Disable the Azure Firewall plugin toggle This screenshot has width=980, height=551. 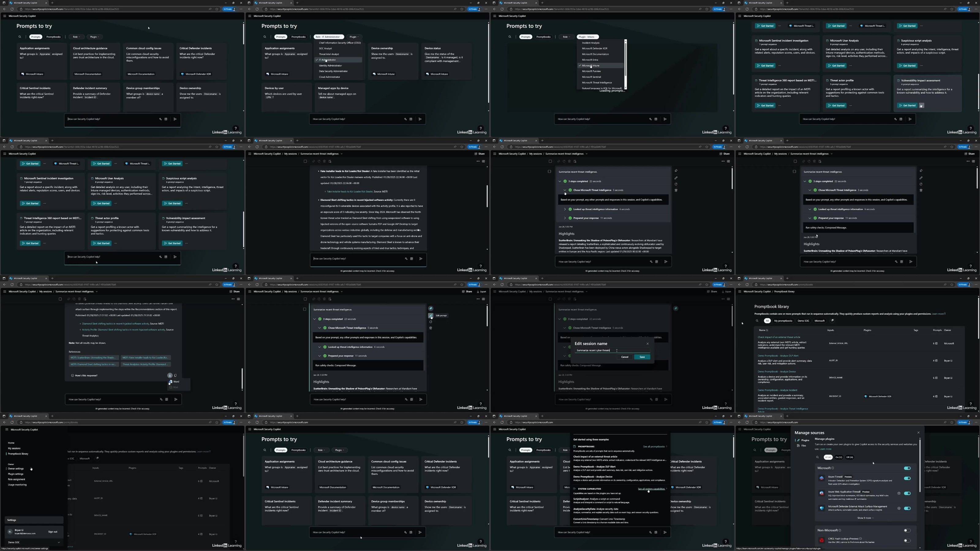tap(907, 478)
